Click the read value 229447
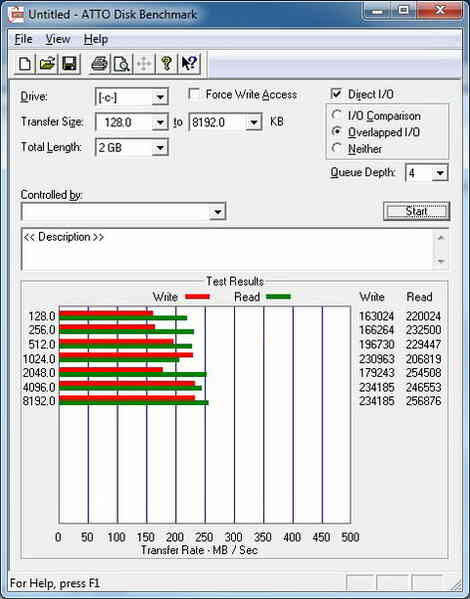This screenshot has width=470, height=599. point(423,344)
